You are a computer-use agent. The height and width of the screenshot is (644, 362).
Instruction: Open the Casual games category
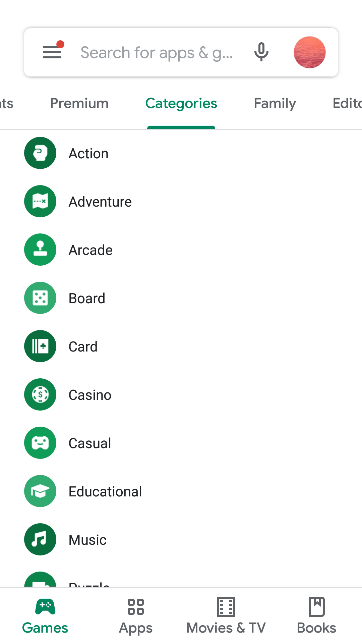(x=90, y=443)
